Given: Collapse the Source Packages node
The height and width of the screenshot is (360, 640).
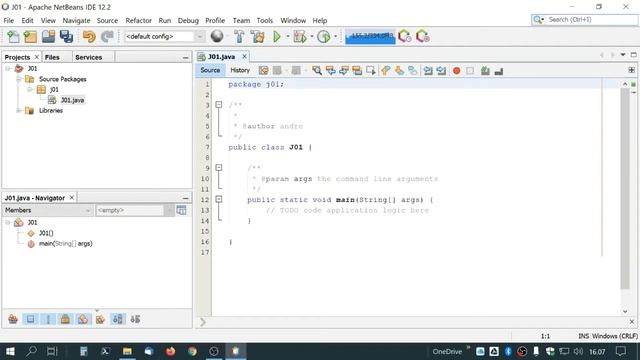Looking at the screenshot, I should point(18,79).
